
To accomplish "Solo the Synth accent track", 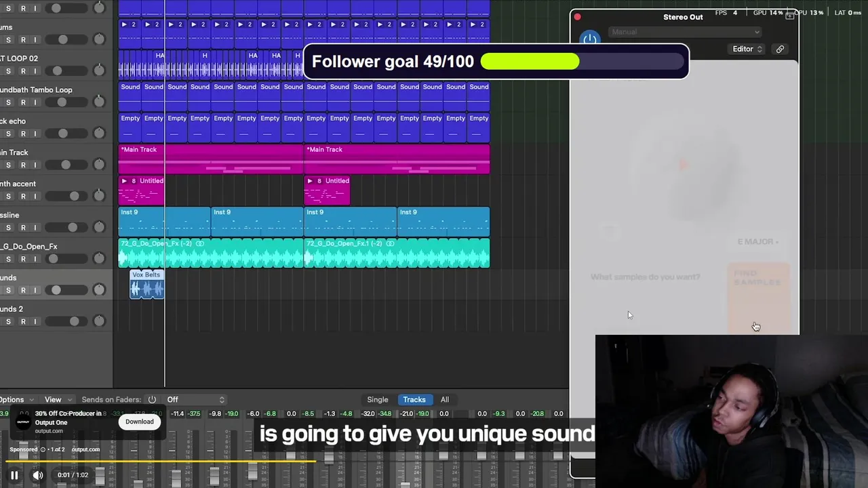I will (x=8, y=196).
